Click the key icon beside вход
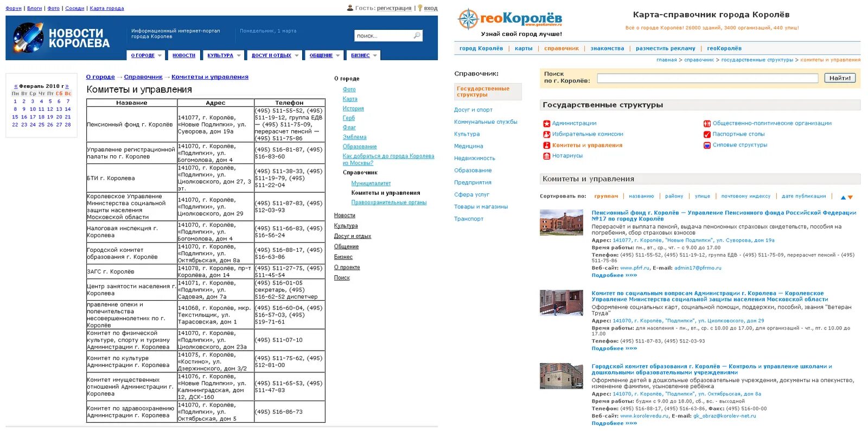This screenshot has height=431, width=868. click(x=420, y=8)
